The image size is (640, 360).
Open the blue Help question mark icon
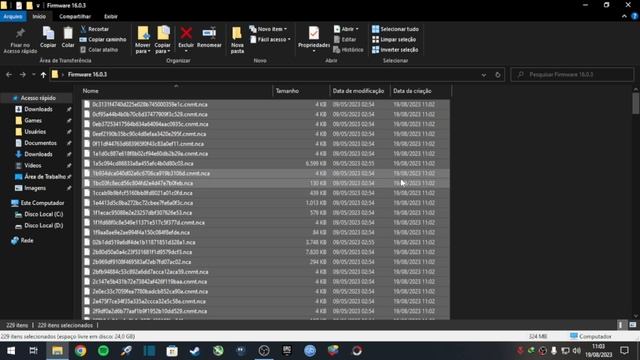tap(635, 16)
